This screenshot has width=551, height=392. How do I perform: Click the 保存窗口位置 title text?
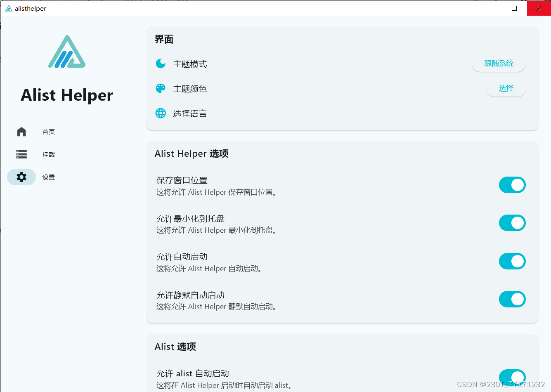pyautogui.click(x=182, y=180)
